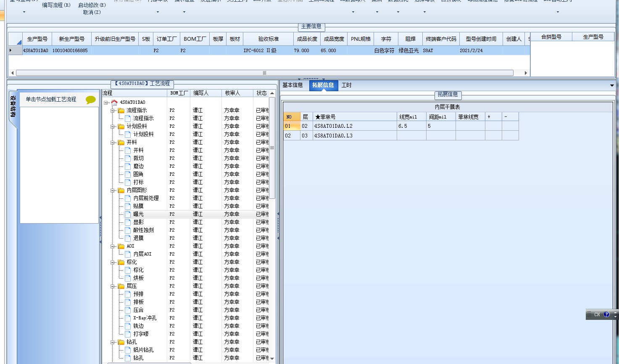Collapse the 层压 folder in tree
The width and height of the screenshot is (619, 364).
113,286
